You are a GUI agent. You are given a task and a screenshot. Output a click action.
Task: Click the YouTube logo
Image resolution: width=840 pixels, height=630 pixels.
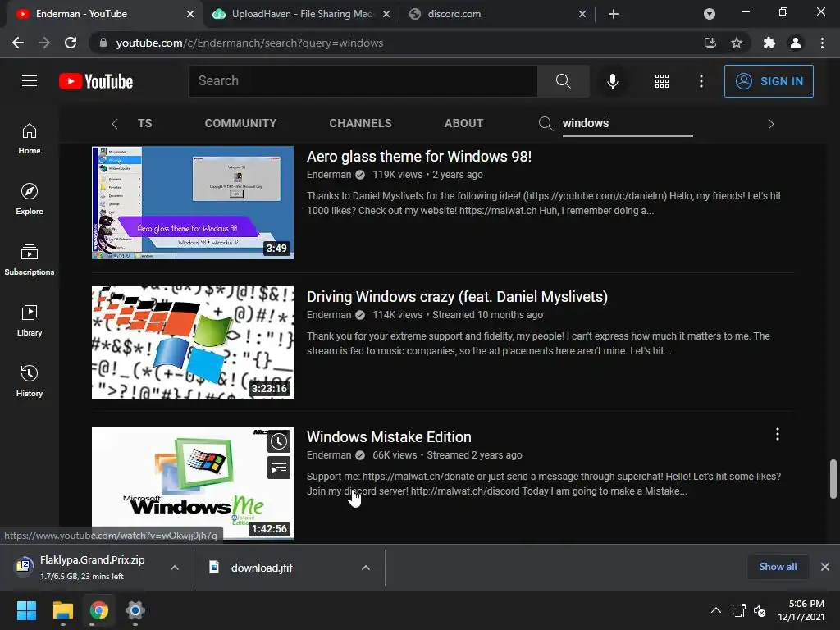coord(96,81)
